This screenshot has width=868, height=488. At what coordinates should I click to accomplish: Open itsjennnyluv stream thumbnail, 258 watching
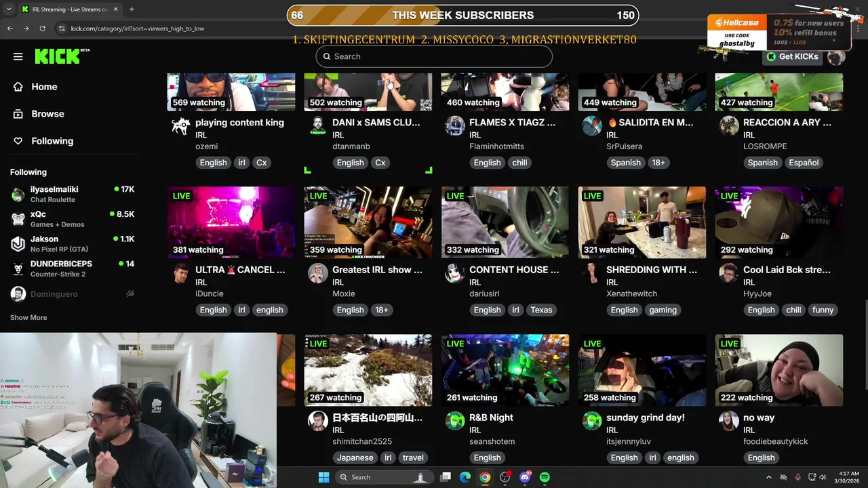[x=642, y=370]
